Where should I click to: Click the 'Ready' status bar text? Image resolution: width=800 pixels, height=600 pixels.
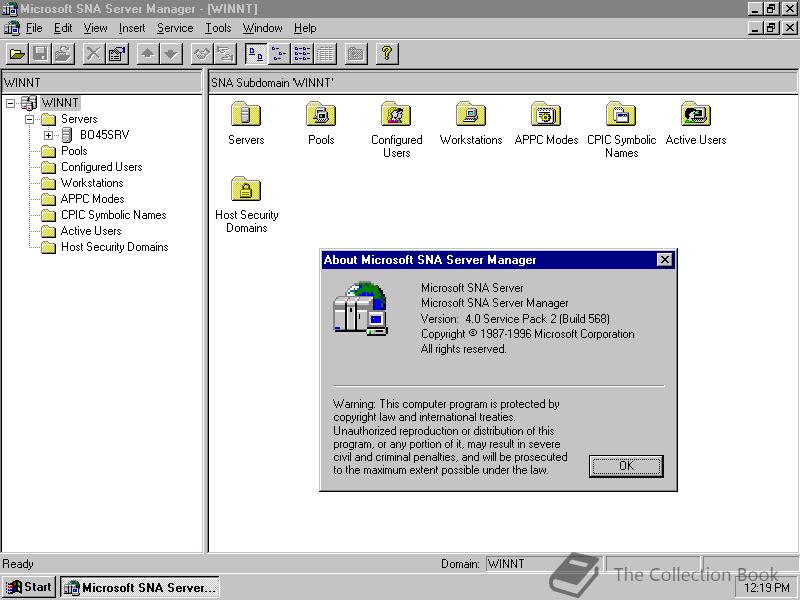[x=18, y=564]
